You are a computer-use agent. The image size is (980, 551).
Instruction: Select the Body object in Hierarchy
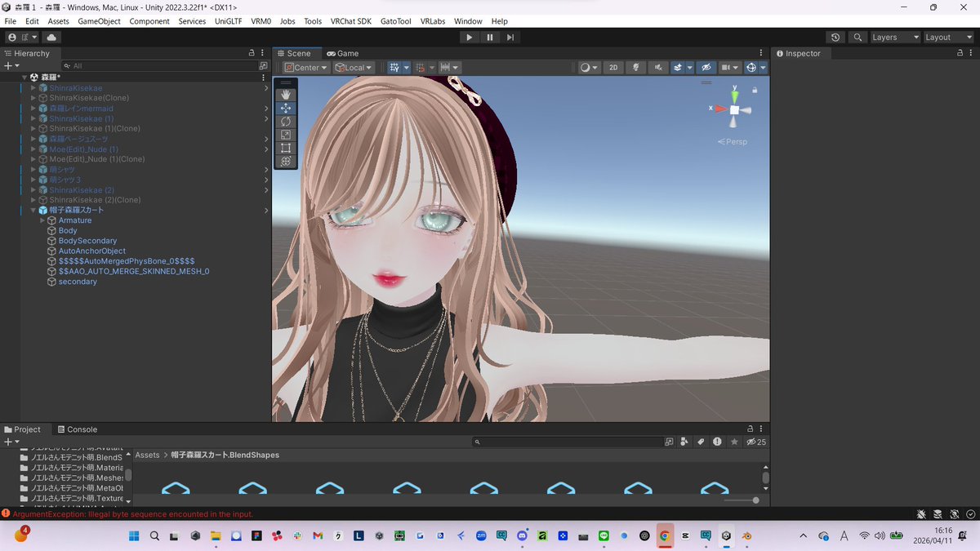pos(68,231)
